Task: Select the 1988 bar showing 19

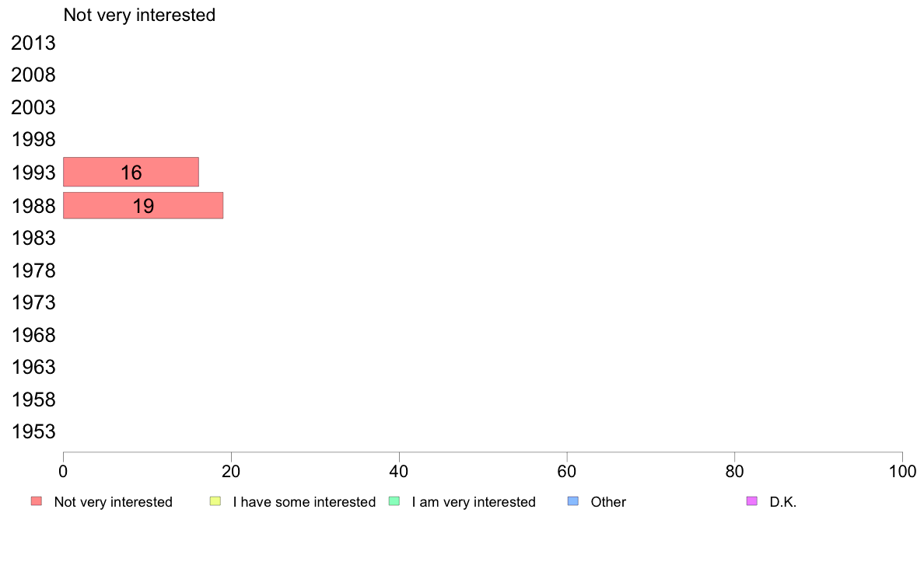Action: click(x=143, y=206)
